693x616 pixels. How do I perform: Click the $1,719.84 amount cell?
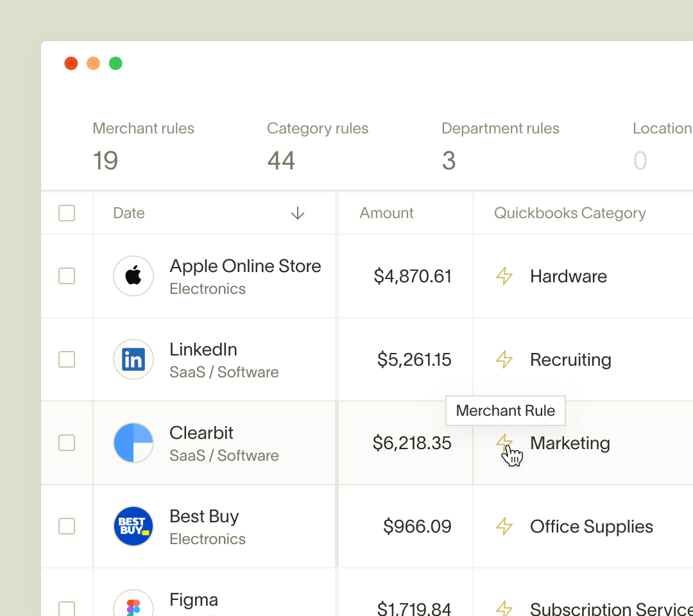[414, 608]
